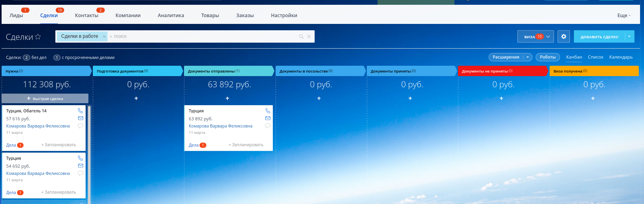Select the Нужна stage header
Image resolution: width=644 pixels, height=204 pixels.
point(47,71)
